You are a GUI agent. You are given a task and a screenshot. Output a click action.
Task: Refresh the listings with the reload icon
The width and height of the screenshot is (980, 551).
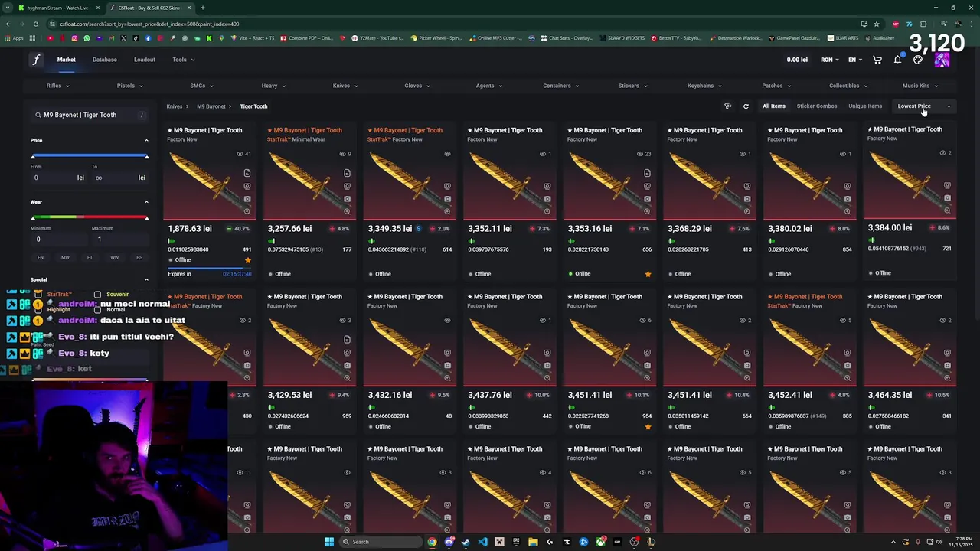click(x=746, y=106)
